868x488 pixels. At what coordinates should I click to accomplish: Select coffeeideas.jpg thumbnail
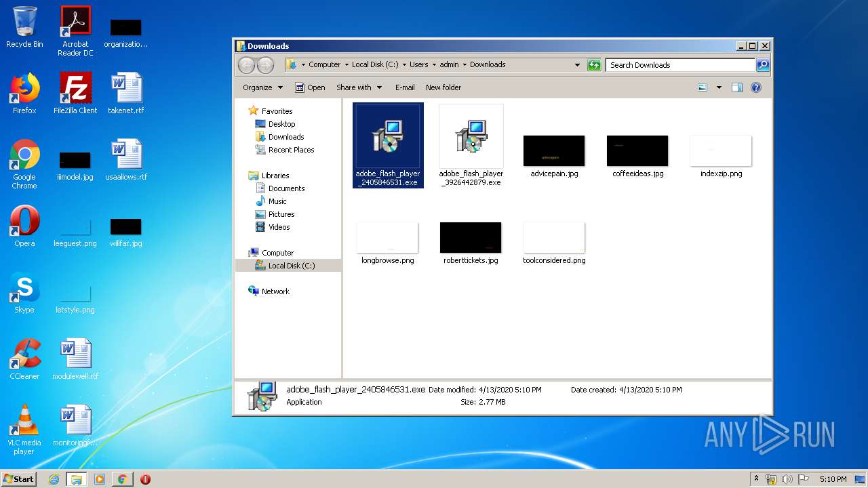tap(637, 157)
